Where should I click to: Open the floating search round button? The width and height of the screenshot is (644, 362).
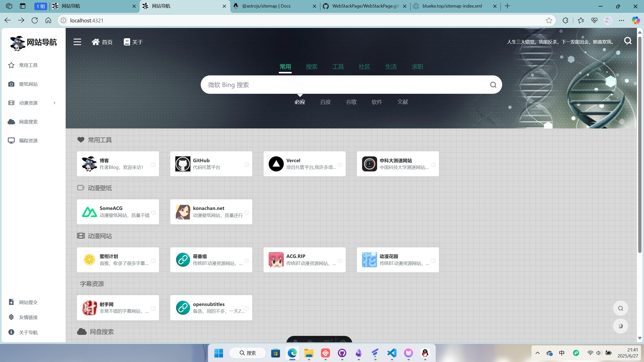tap(620, 308)
